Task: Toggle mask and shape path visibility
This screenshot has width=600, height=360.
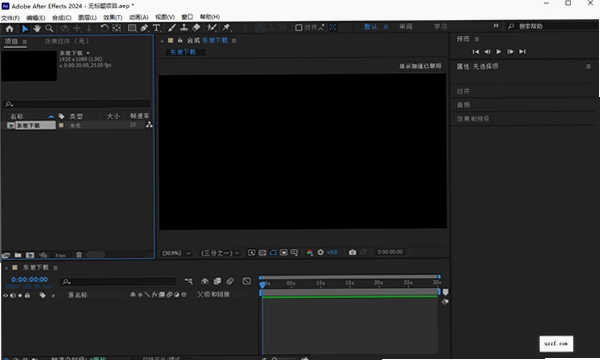Action: [x=273, y=252]
